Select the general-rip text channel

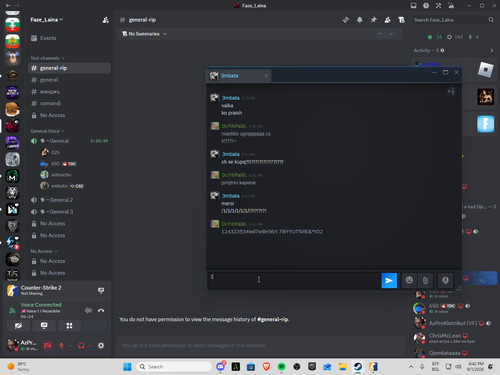(69, 68)
